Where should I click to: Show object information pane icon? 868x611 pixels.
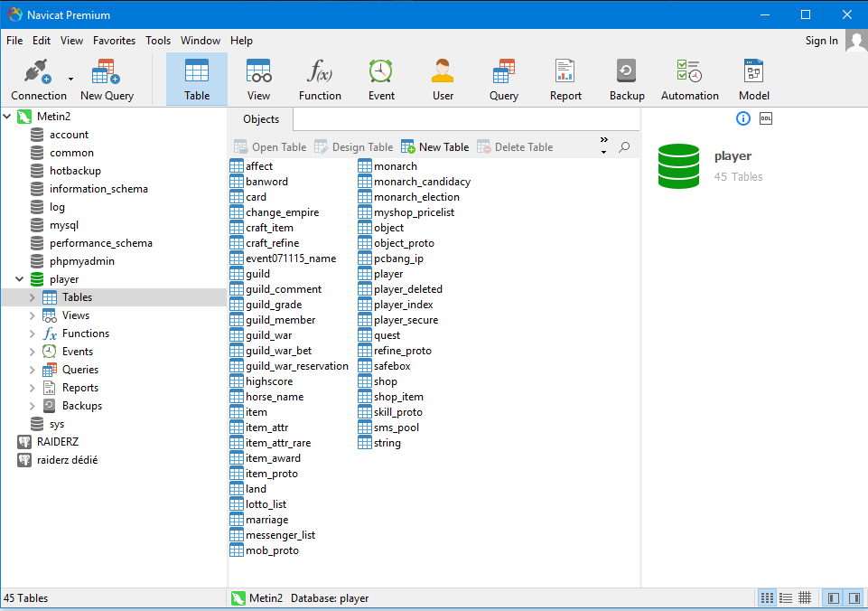click(742, 118)
